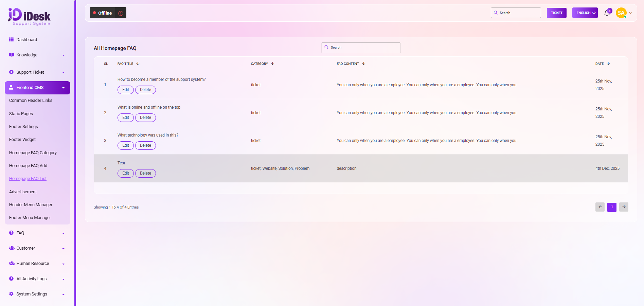Sort by Date arrow icon

(x=608, y=64)
